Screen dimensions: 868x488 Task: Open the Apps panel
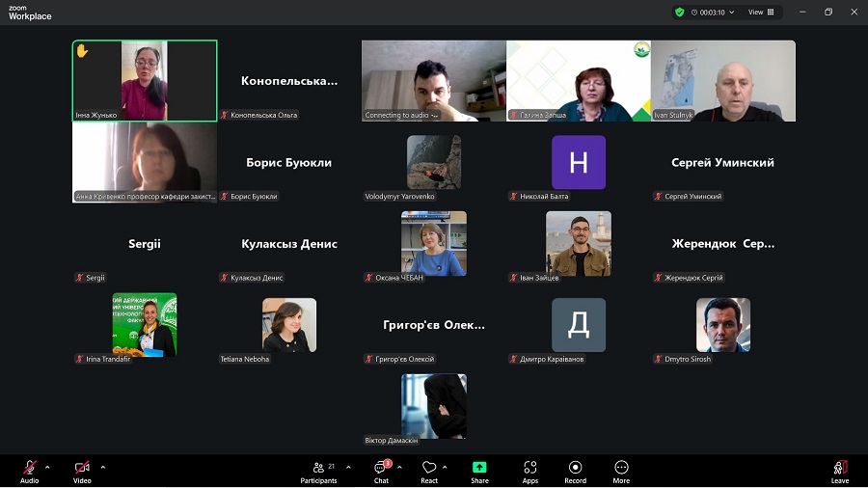tap(530, 472)
